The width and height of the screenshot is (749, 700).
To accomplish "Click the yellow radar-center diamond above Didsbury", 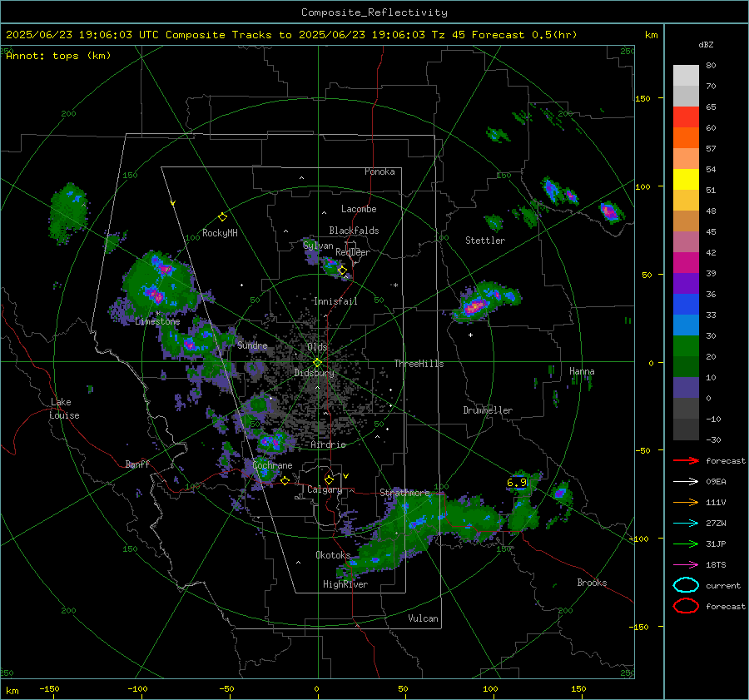I will [317, 363].
